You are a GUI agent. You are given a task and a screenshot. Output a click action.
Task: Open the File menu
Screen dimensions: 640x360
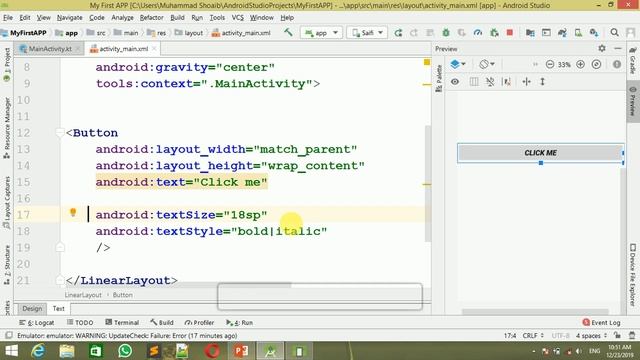8,18
